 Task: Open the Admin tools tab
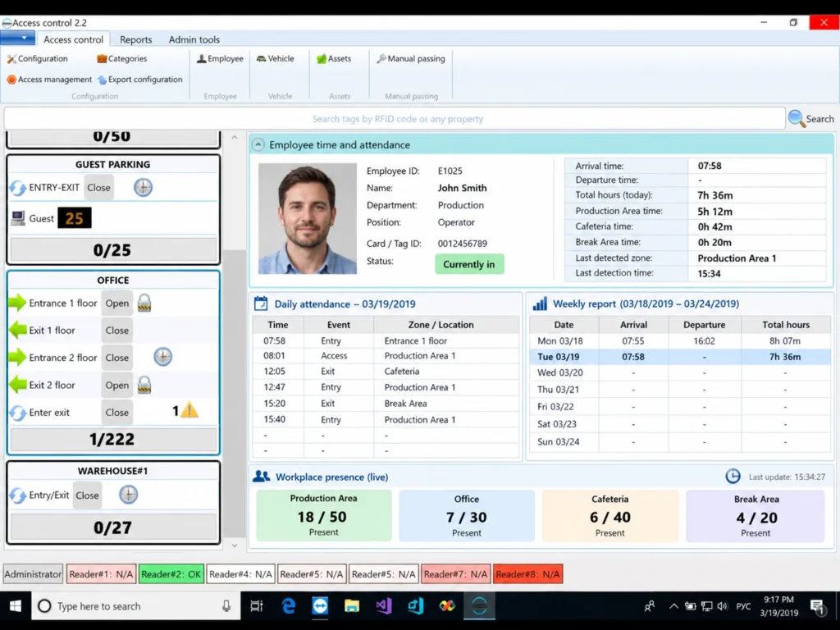tap(194, 39)
